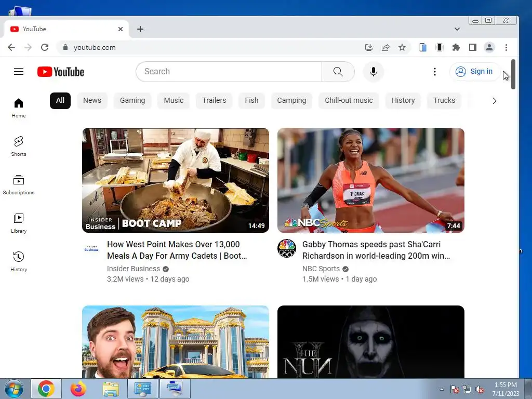Go back with browser back arrow
Viewport: 532px width, 399px height.
click(x=11, y=47)
